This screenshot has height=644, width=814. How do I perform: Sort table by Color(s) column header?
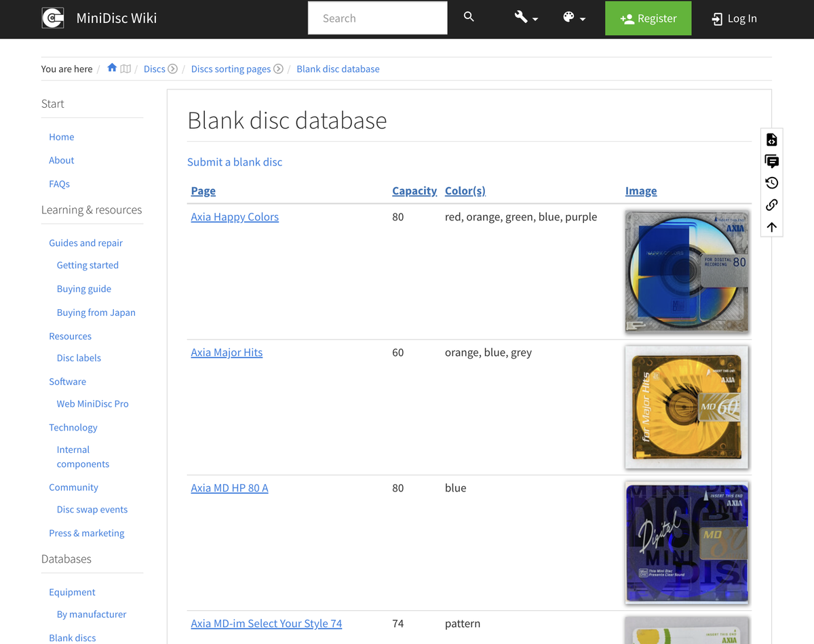pyautogui.click(x=465, y=191)
